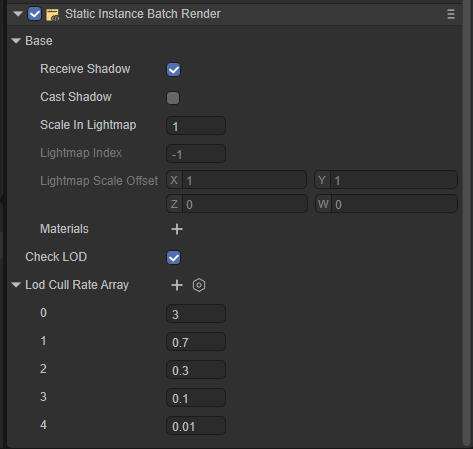473x449 pixels.
Task: Select the Lightmap Index field
Action: tap(196, 154)
